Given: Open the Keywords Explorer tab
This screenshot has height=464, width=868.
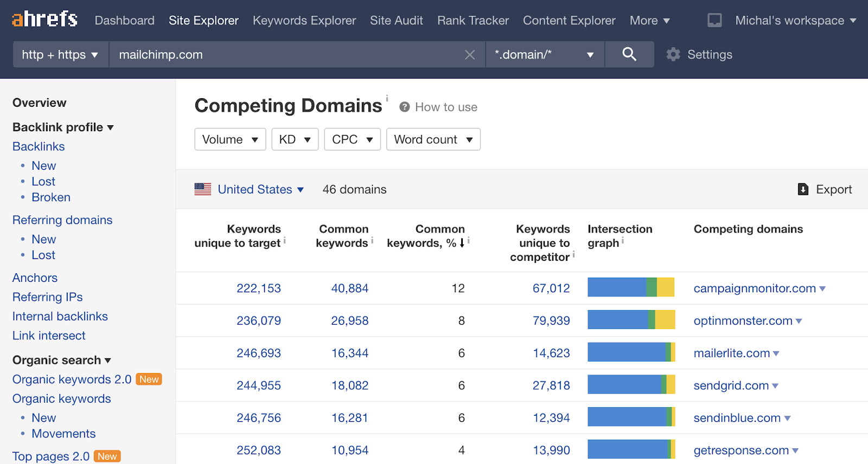Looking at the screenshot, I should click(304, 21).
